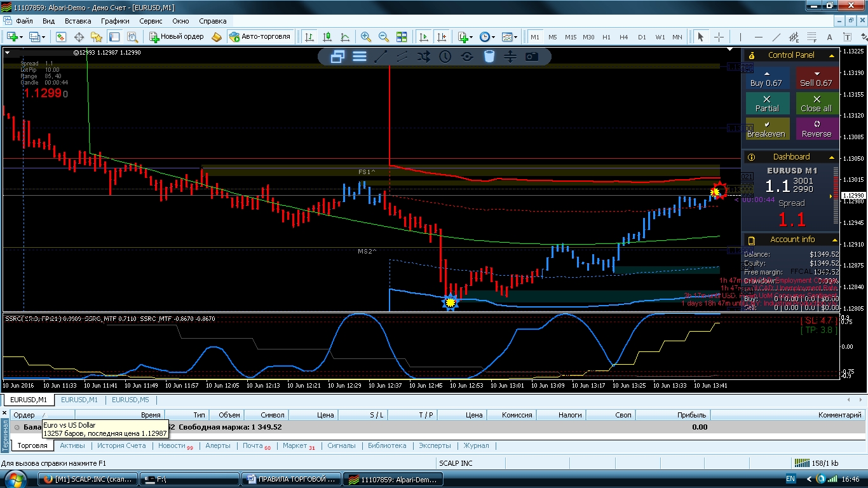Select the crosshair cursor tool
The image size is (868, 488).
pyautogui.click(x=719, y=37)
